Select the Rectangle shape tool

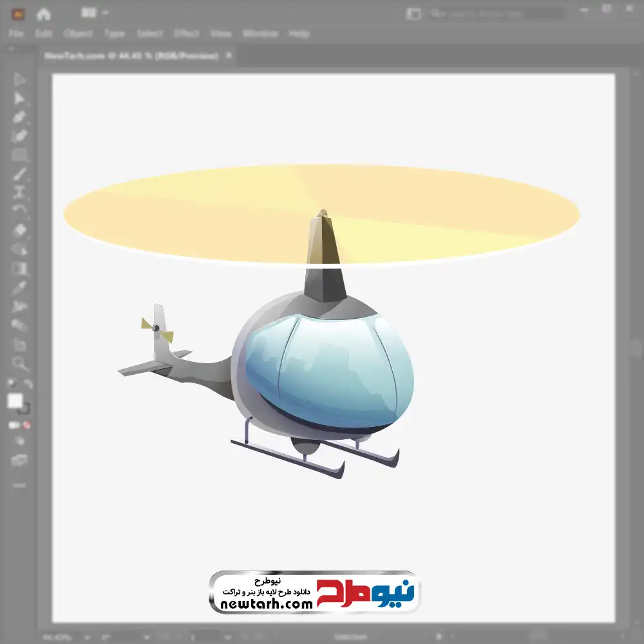click(x=19, y=155)
